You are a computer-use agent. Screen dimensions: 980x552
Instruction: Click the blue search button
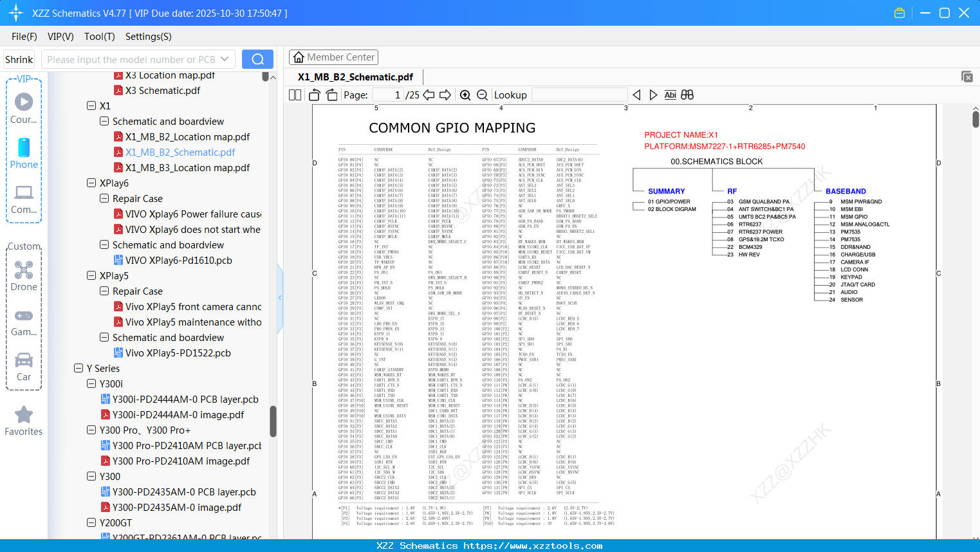[x=257, y=59]
